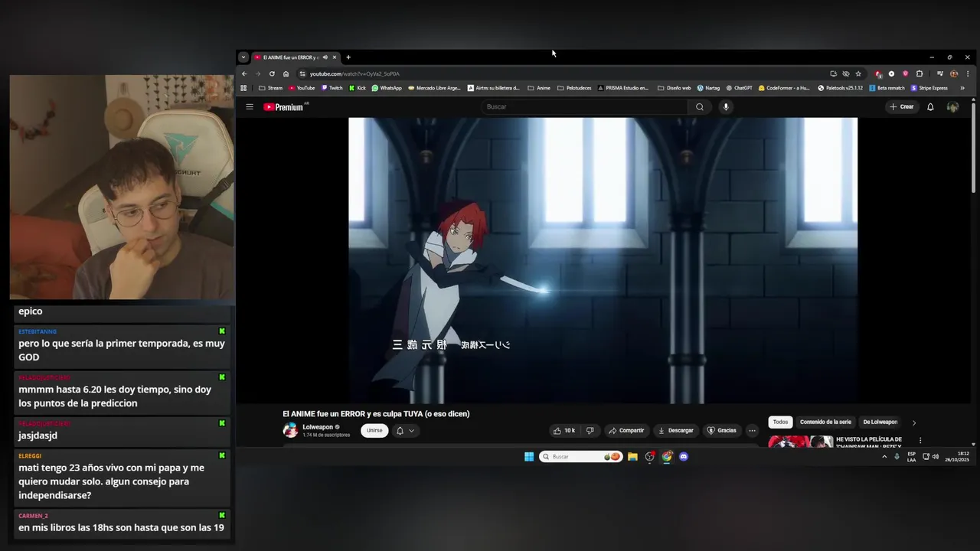980x551 pixels.
Task: Dislike the video with thumbs down
Action: (590, 431)
